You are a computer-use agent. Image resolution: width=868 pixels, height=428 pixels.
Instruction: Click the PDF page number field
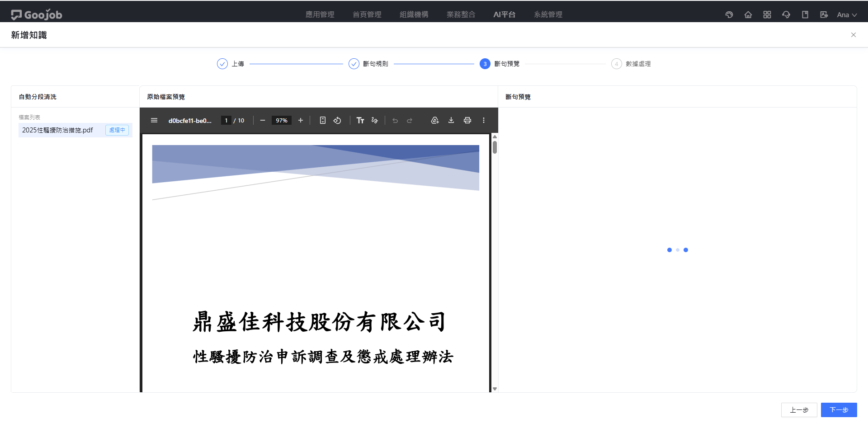pos(226,120)
